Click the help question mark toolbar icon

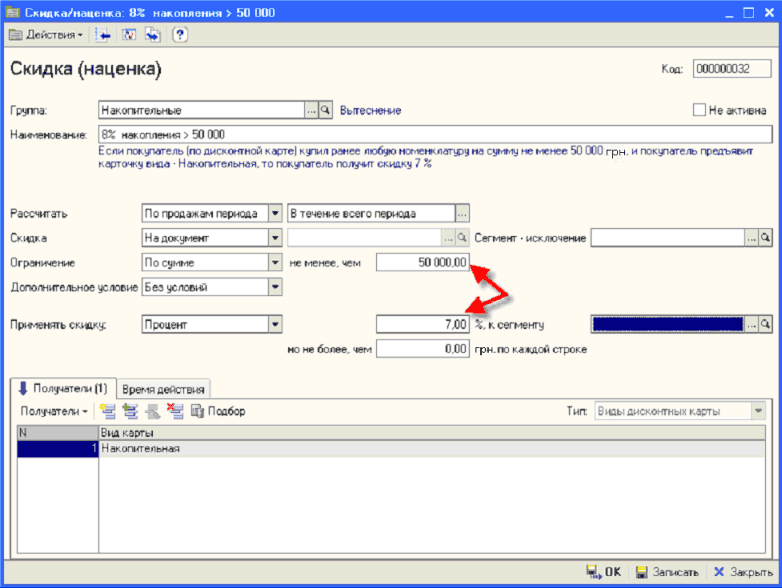tap(180, 35)
